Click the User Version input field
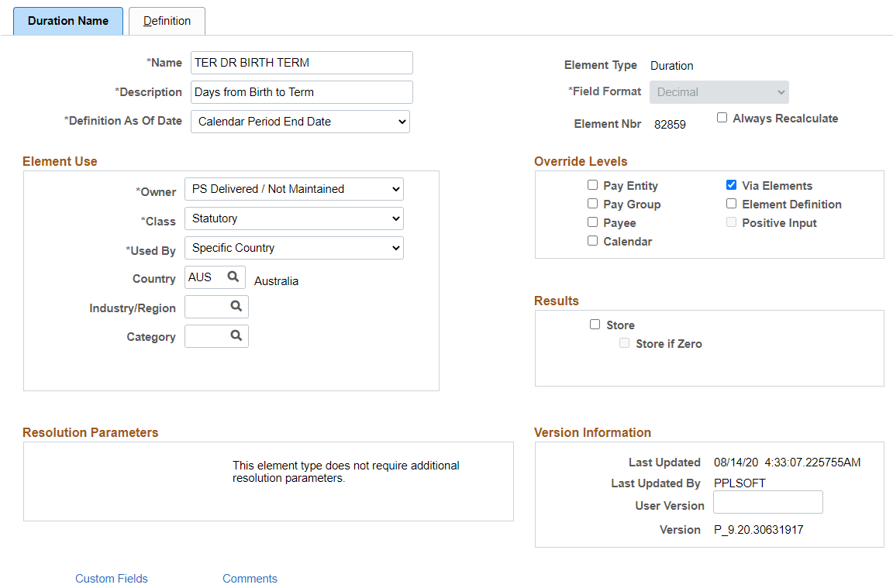Image resolution: width=893 pixels, height=588 pixels. [x=767, y=502]
